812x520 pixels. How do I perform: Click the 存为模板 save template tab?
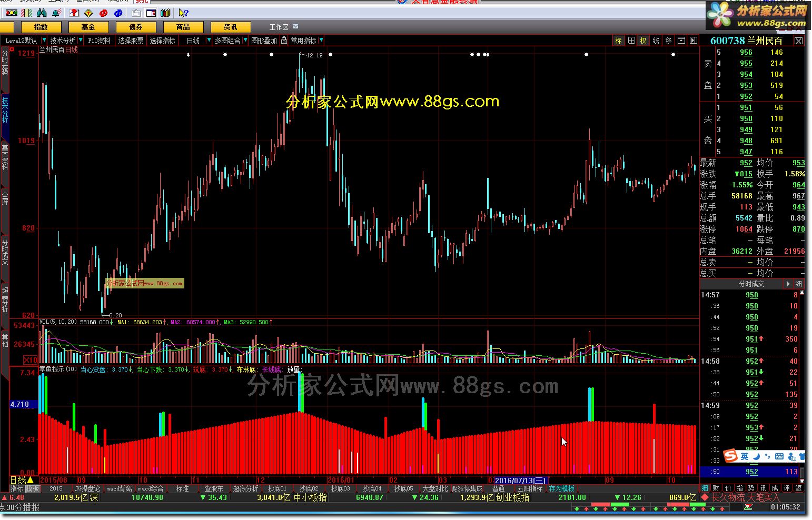point(561,488)
